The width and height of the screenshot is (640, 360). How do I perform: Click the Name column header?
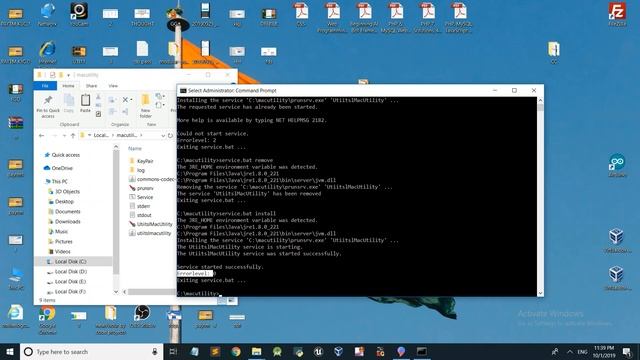coord(135,149)
